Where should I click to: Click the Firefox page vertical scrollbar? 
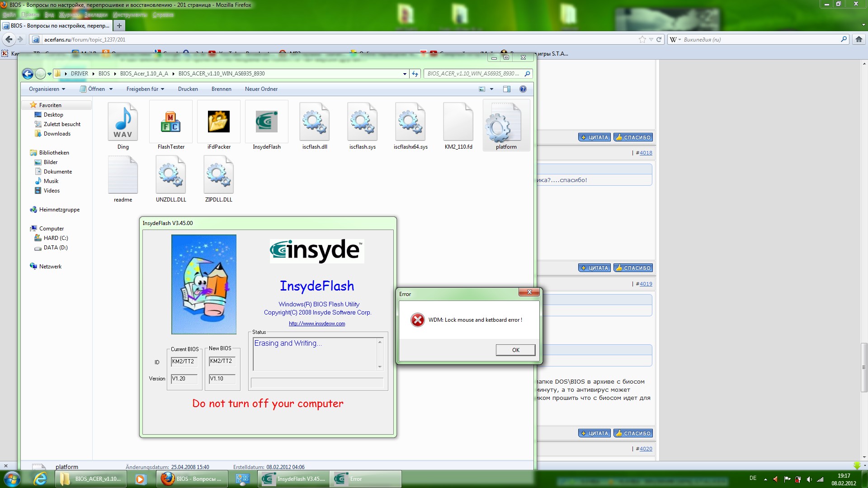tap(864, 367)
